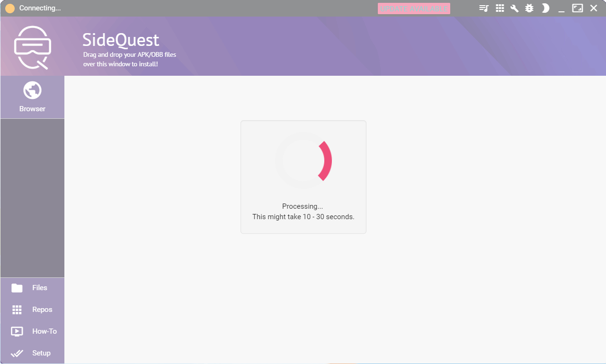Open device settings wrench icon
Image resolution: width=606 pixels, height=364 pixels.
click(x=514, y=8)
